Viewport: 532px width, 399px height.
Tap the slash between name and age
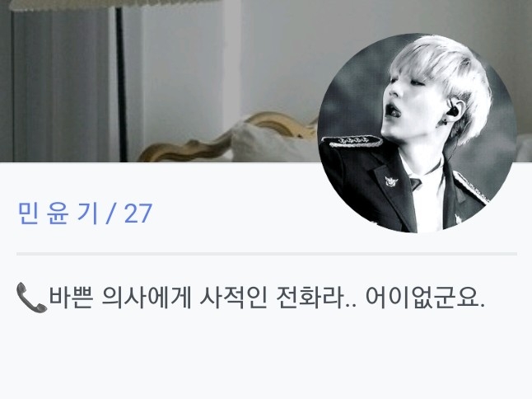click(110, 214)
